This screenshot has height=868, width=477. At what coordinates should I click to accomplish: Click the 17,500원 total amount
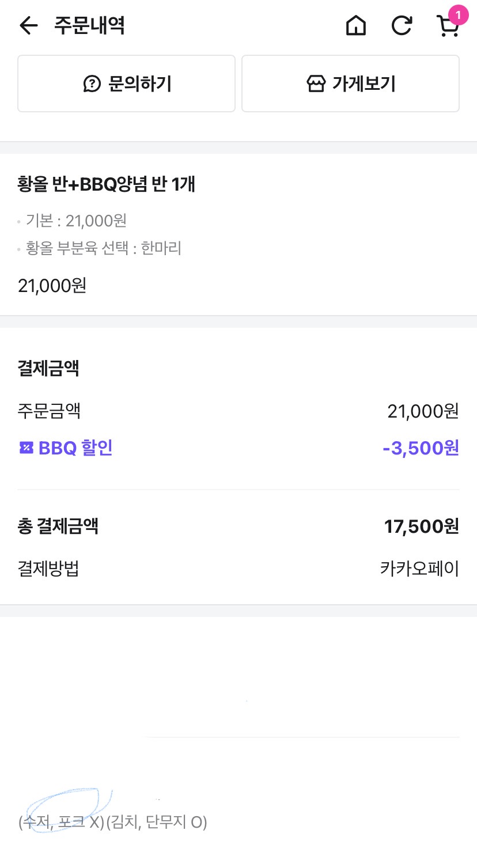[x=421, y=526]
